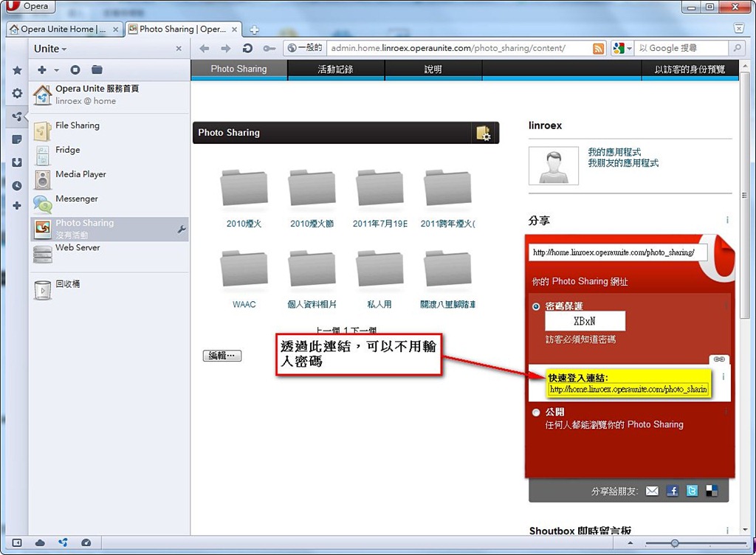This screenshot has height=555, width=756.
Task: Open closed tabs trash icon
Action: (738, 28)
